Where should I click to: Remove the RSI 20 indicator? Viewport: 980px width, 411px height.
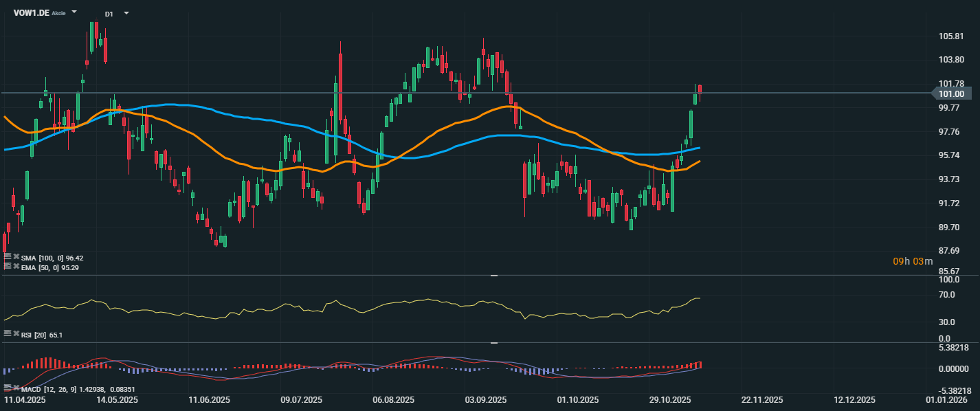point(16,333)
